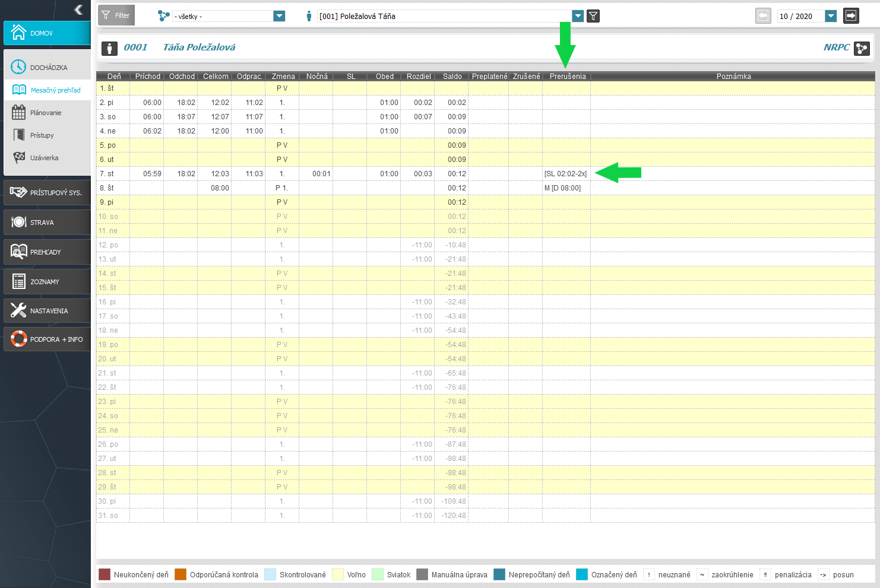The image size is (880, 588).
Task: Click the zaokrúhlenie tilde legend icon
Action: [702, 574]
